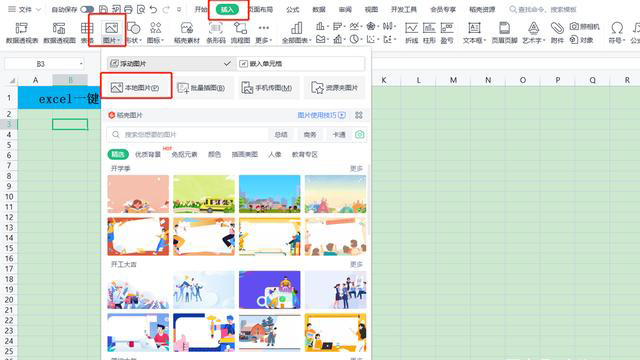Insert a flowchart (流程图)
Image resolution: width=640 pixels, height=360 pixels.
coord(240,33)
